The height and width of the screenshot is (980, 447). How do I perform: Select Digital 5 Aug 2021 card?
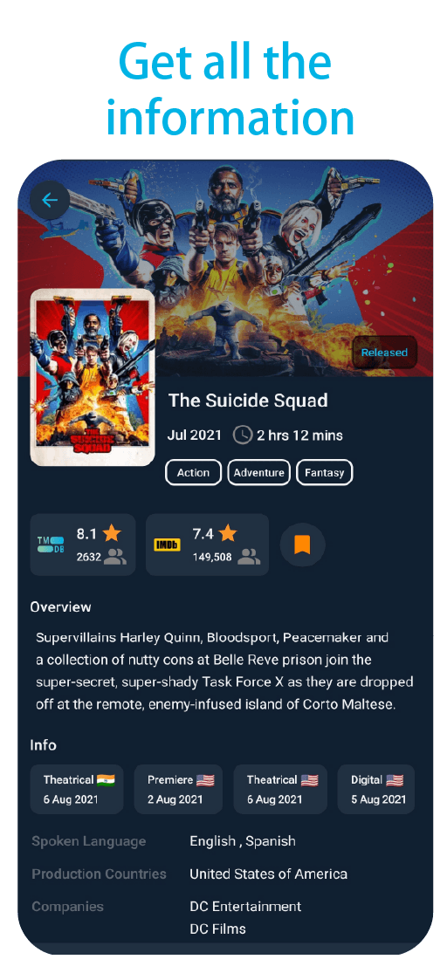pos(376,790)
